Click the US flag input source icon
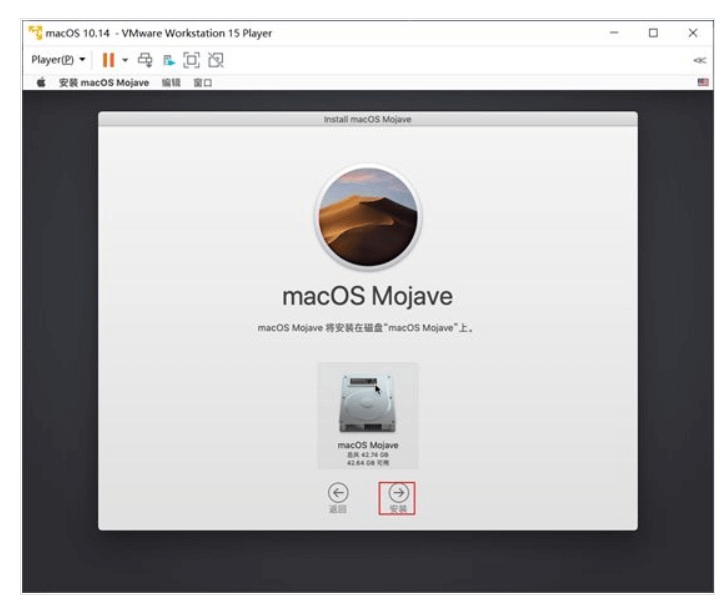 click(x=702, y=83)
